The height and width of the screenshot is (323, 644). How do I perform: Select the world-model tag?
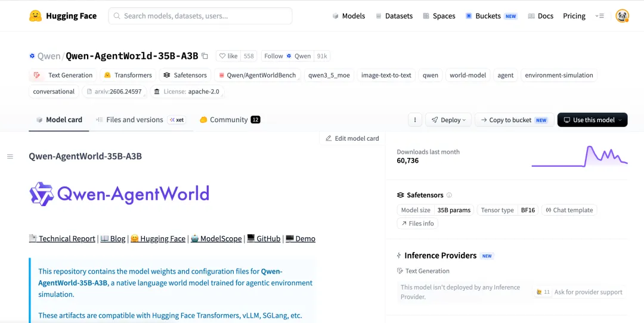click(x=468, y=75)
